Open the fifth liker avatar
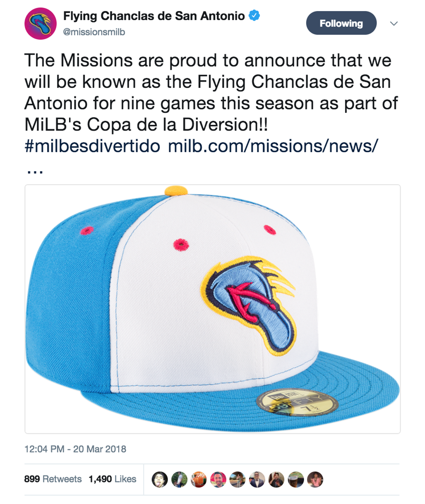This screenshot has height=504, width=425. click(237, 480)
